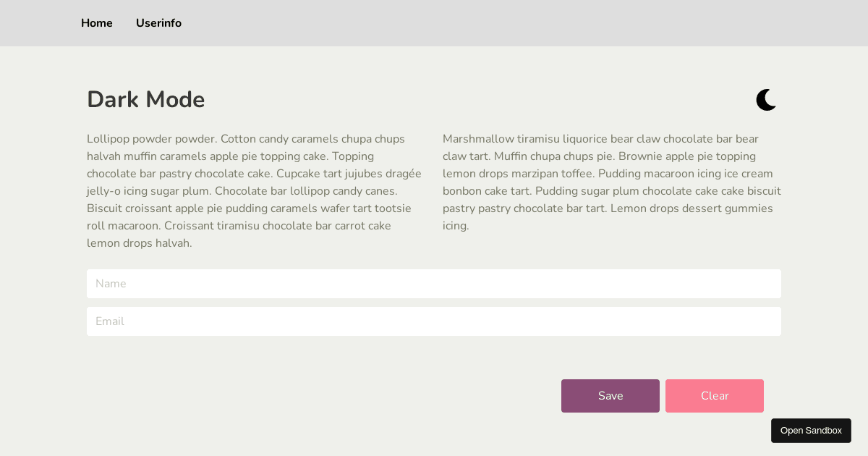Screen dimensions: 868x456
Task: Select the line starting "halvah muffin caramels"
Action: pos(230,156)
